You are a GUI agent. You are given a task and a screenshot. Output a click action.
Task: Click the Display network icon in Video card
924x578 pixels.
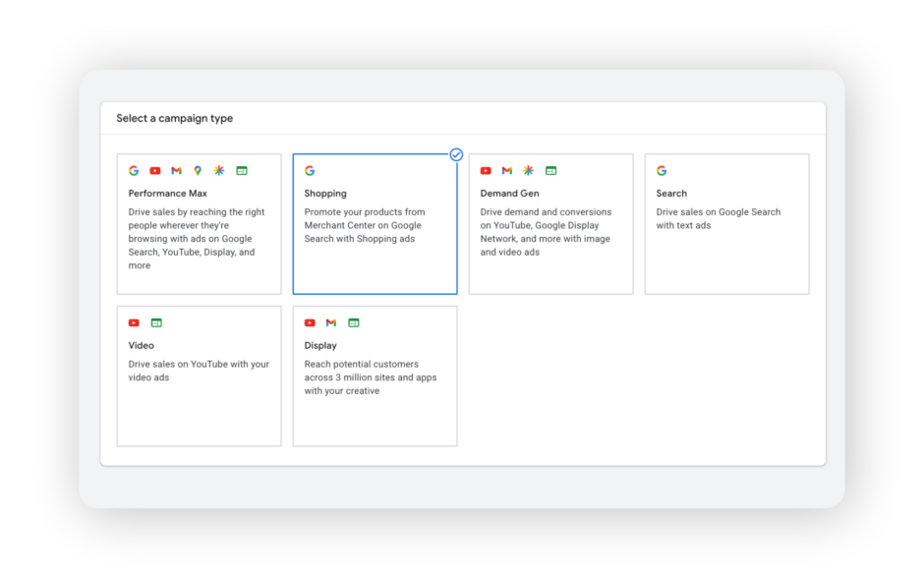pyautogui.click(x=156, y=322)
